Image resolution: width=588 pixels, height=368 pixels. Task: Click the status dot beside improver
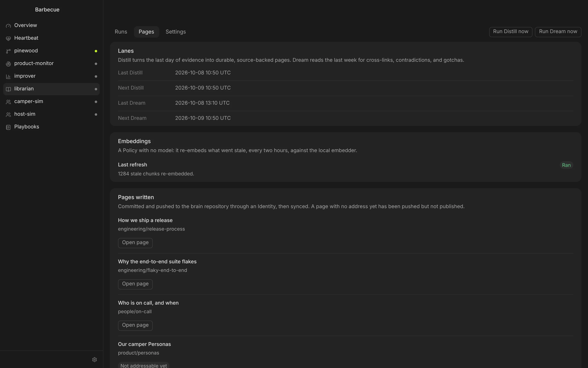[x=96, y=76]
